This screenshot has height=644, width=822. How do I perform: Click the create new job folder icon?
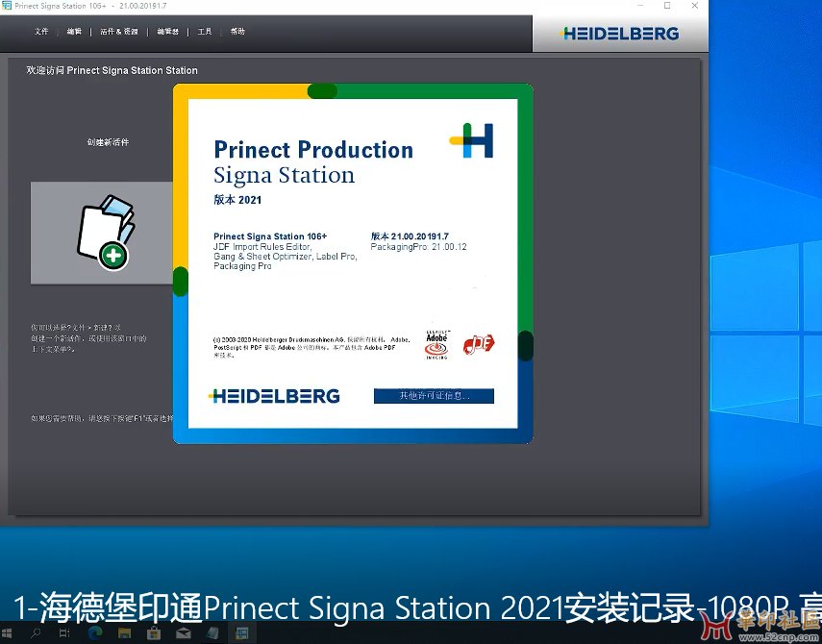pyautogui.click(x=107, y=233)
